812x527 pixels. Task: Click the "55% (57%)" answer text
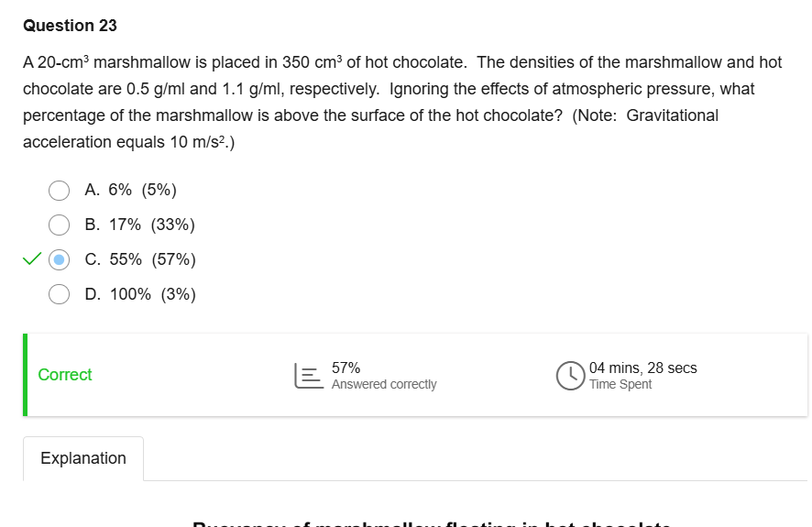point(140,259)
